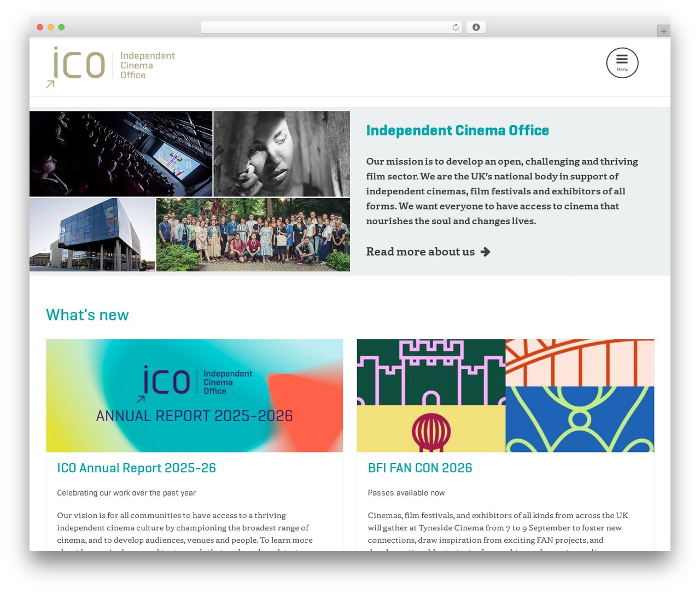This screenshot has width=700, height=593.
Task: Click the Independent Cinema Office heading
Action: (x=457, y=130)
